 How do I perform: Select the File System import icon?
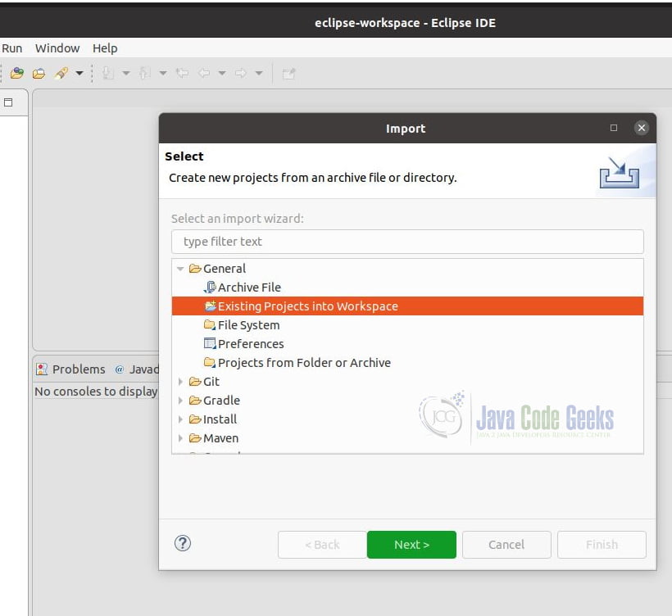pyautogui.click(x=210, y=324)
